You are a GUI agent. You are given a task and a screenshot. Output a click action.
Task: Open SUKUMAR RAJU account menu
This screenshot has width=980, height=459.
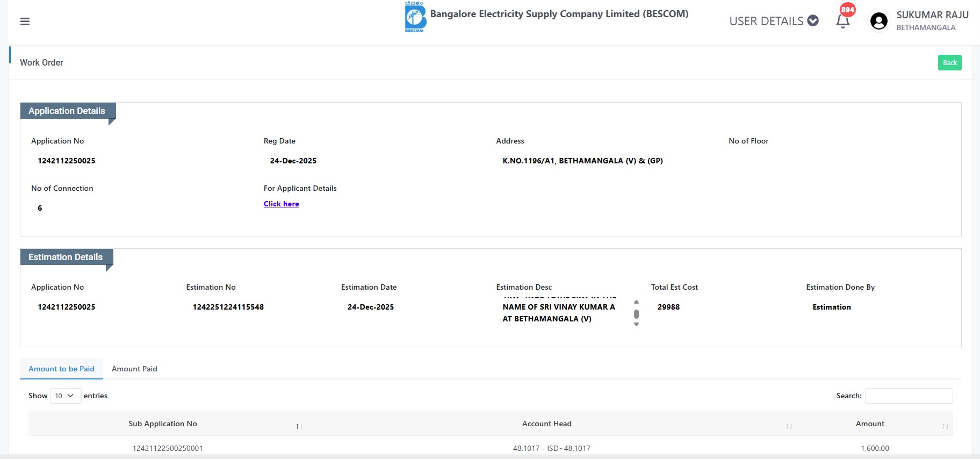click(x=932, y=15)
